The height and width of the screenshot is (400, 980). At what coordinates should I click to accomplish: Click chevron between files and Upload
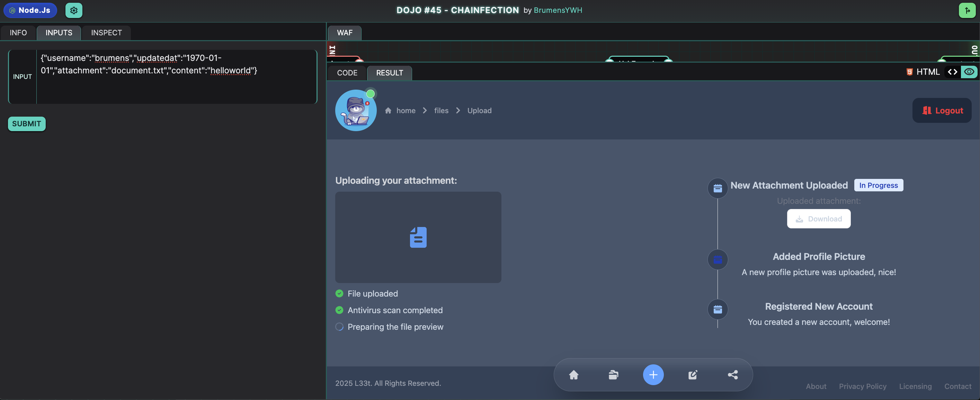[x=458, y=111]
